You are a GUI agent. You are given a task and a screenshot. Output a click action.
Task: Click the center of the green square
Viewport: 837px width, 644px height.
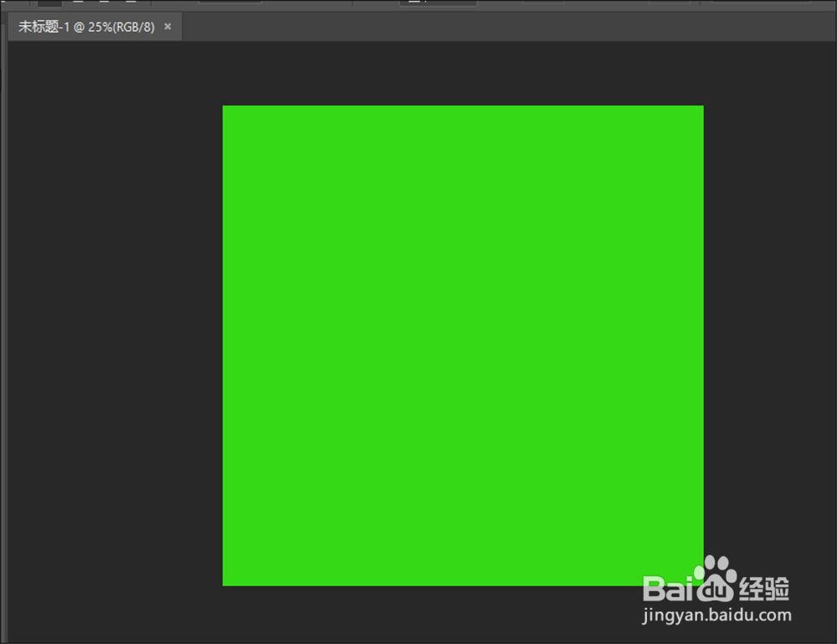click(463, 345)
